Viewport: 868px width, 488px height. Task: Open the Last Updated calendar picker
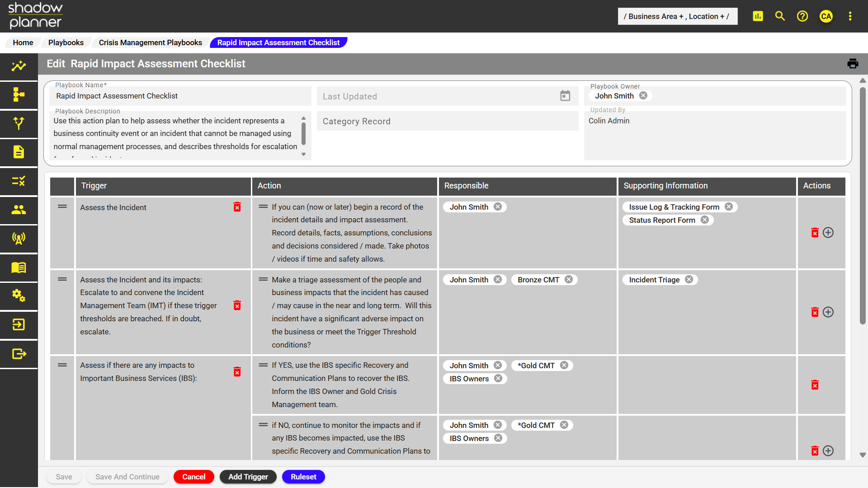(x=565, y=96)
